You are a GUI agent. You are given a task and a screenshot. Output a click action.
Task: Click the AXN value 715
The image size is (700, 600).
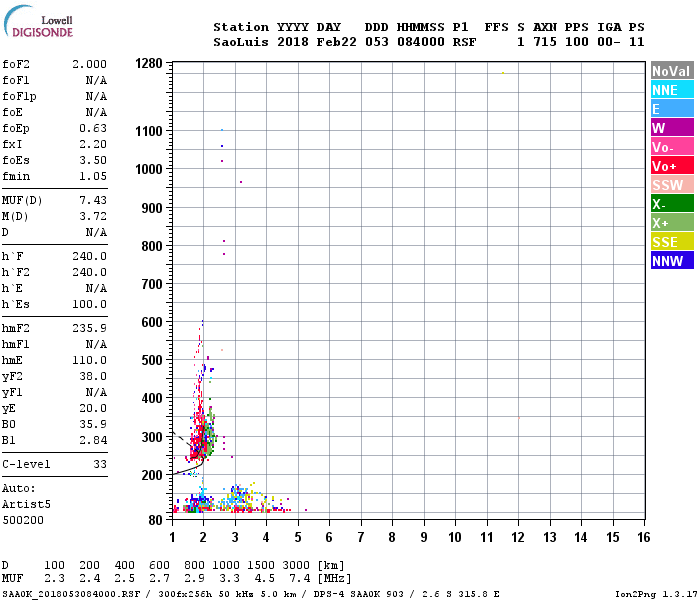coord(545,42)
